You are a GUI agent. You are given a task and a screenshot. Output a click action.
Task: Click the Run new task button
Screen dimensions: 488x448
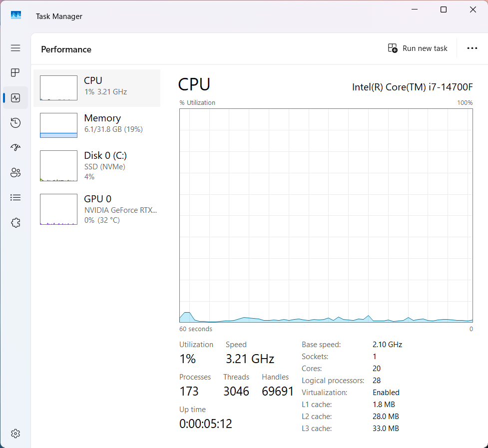pos(418,48)
